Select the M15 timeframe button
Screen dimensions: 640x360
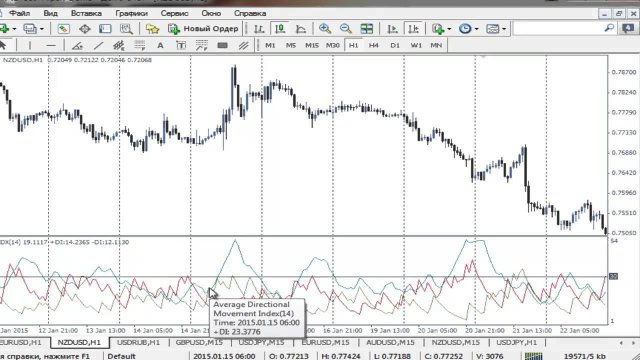312,45
